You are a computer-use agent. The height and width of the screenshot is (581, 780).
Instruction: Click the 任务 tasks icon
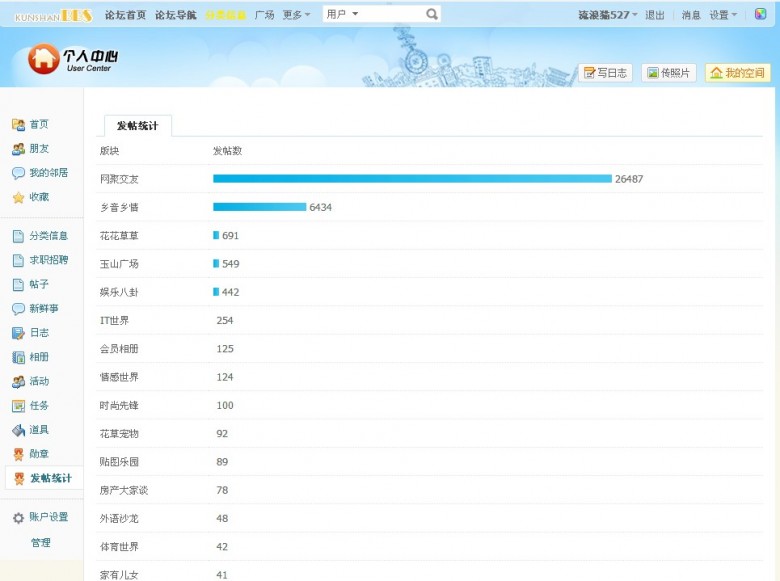click(18, 406)
